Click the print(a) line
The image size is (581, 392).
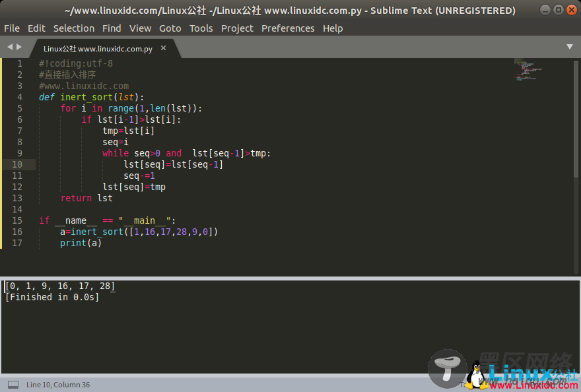[x=81, y=243]
